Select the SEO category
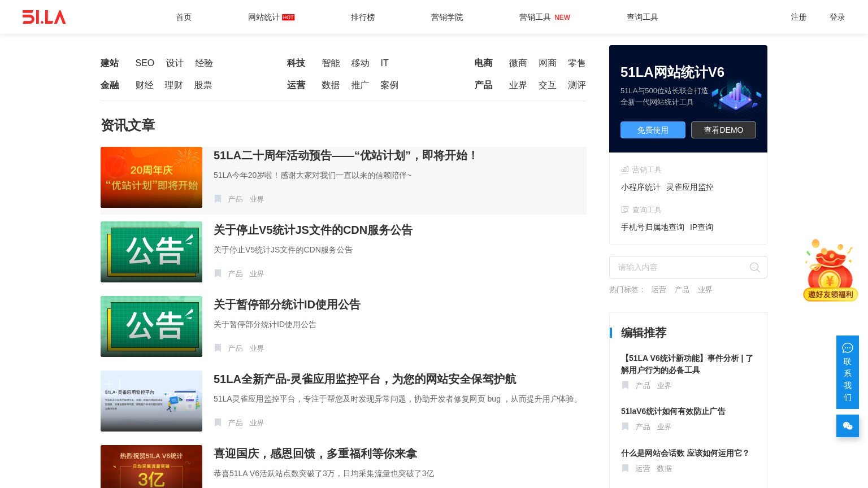Viewport: 868px width, 488px height. click(145, 63)
